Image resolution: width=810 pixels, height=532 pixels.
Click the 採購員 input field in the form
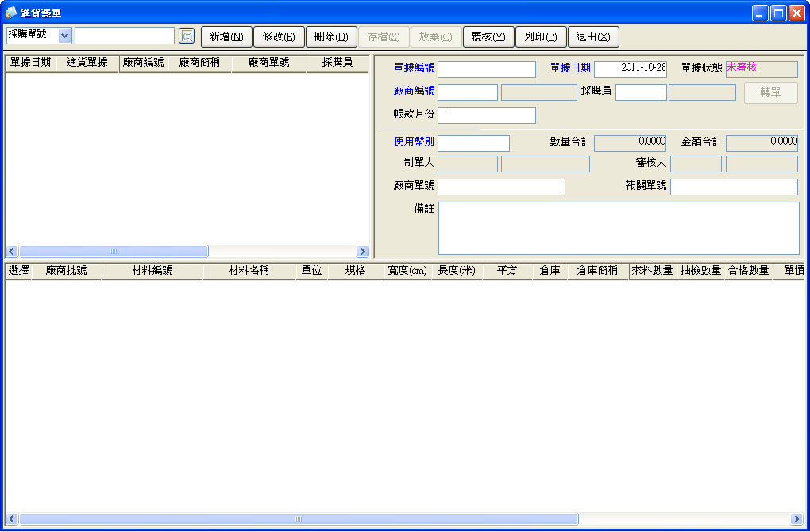[x=641, y=92]
